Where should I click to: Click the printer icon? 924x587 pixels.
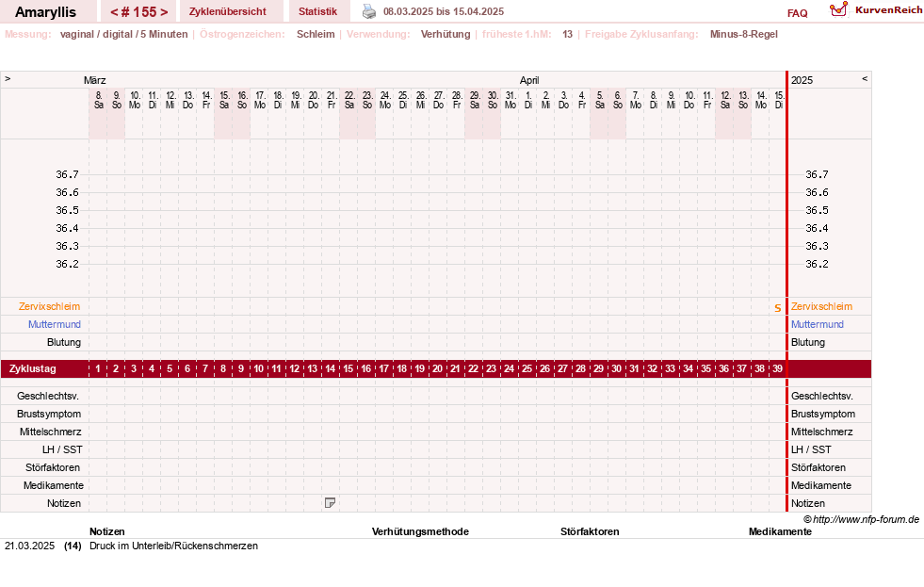369,11
